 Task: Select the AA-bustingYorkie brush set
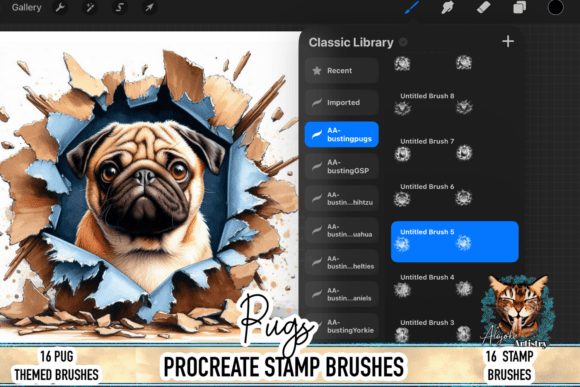click(341, 326)
